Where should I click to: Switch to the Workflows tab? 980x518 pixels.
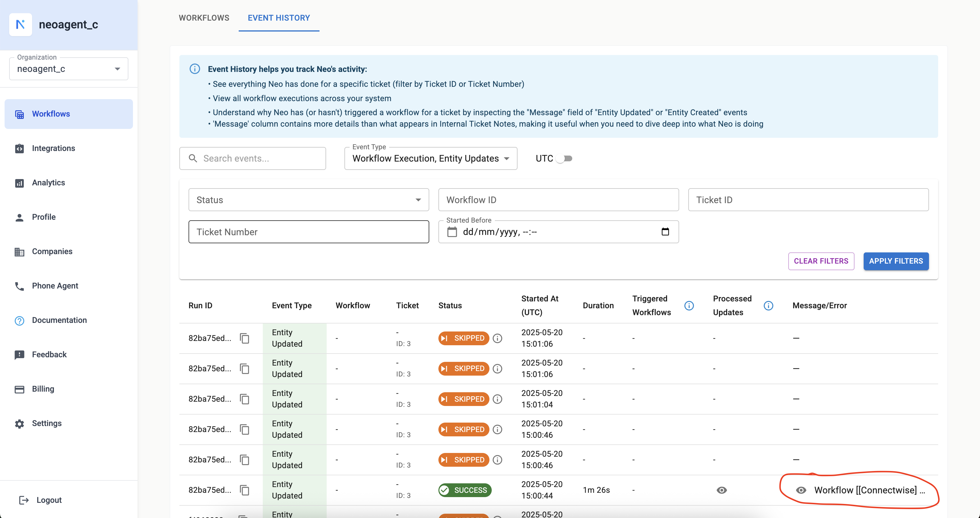point(204,18)
